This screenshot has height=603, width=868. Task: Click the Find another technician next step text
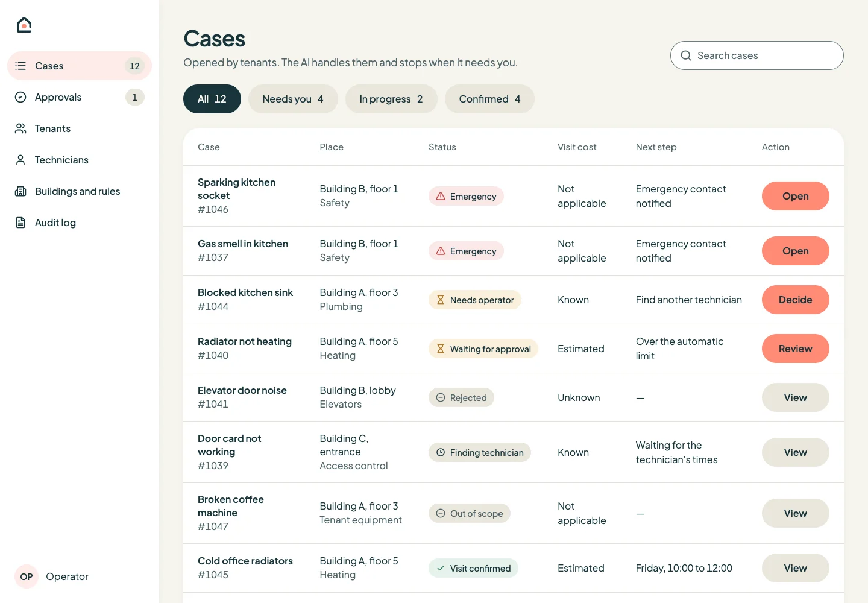pos(689,300)
